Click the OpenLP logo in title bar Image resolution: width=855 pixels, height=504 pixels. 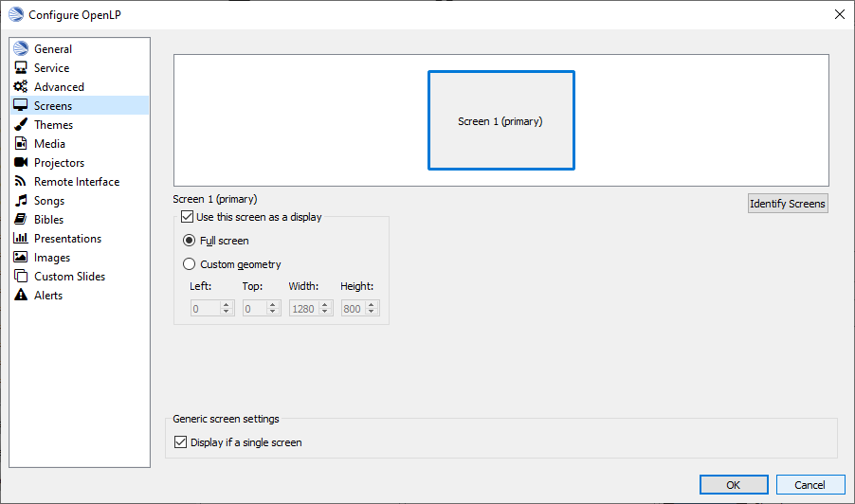[x=16, y=14]
